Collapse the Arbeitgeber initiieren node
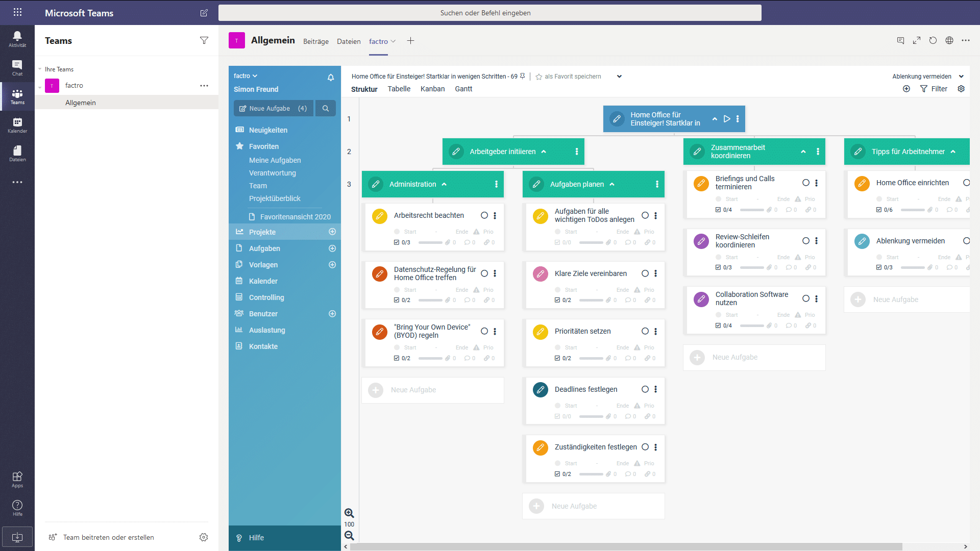980x551 pixels. pos(544,152)
